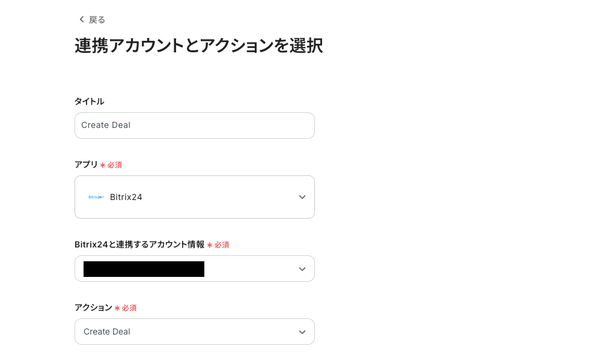Viewport: 601px width, 364px height.
Task: Click the 必須 marker beside アプリ
Action: pos(114,165)
